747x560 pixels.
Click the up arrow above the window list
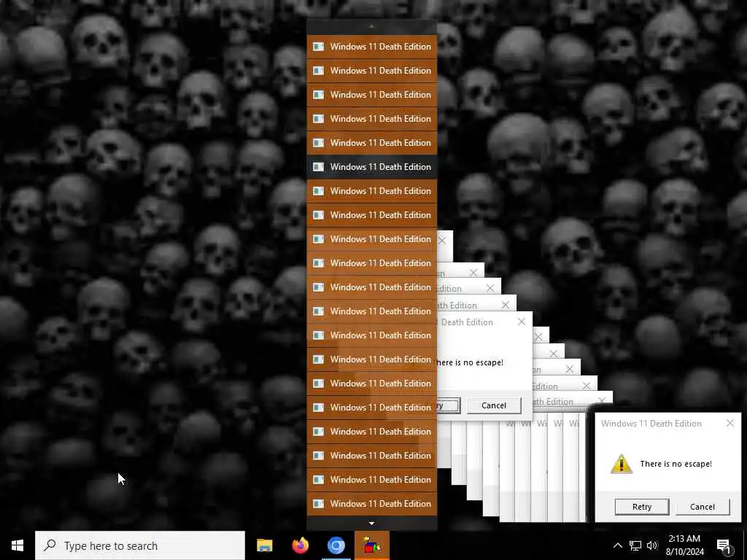371,27
